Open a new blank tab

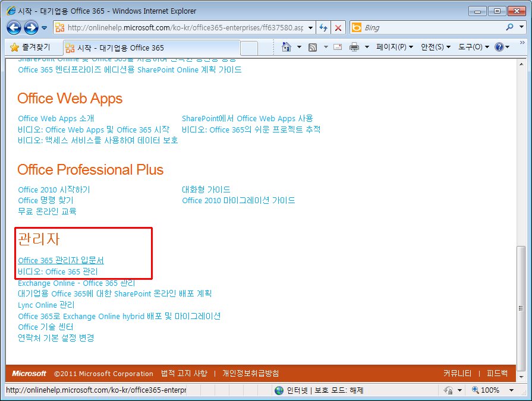click(249, 48)
